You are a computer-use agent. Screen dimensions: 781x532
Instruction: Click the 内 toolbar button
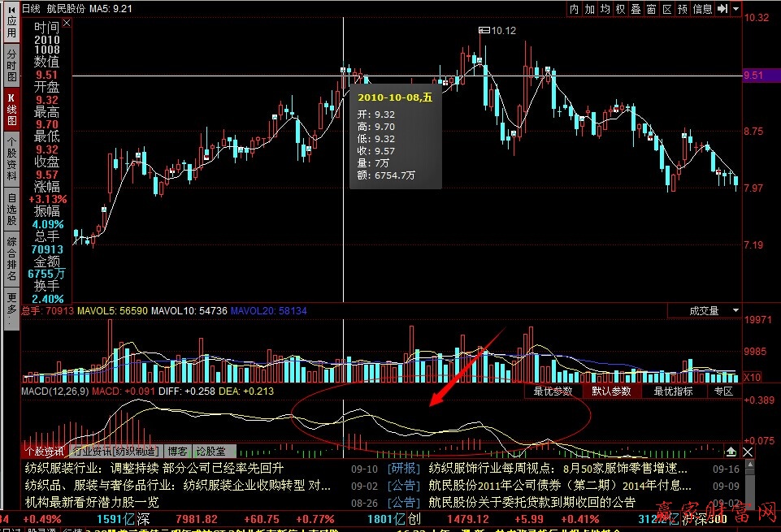(575, 9)
